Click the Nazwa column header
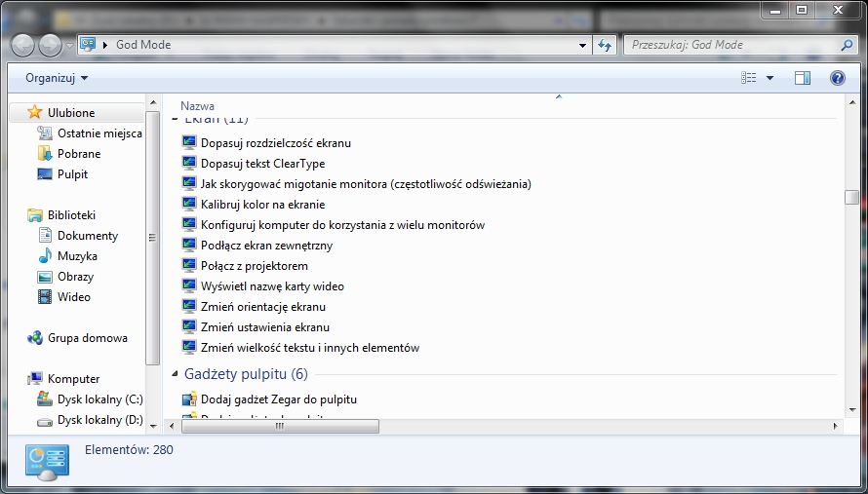 tap(197, 105)
